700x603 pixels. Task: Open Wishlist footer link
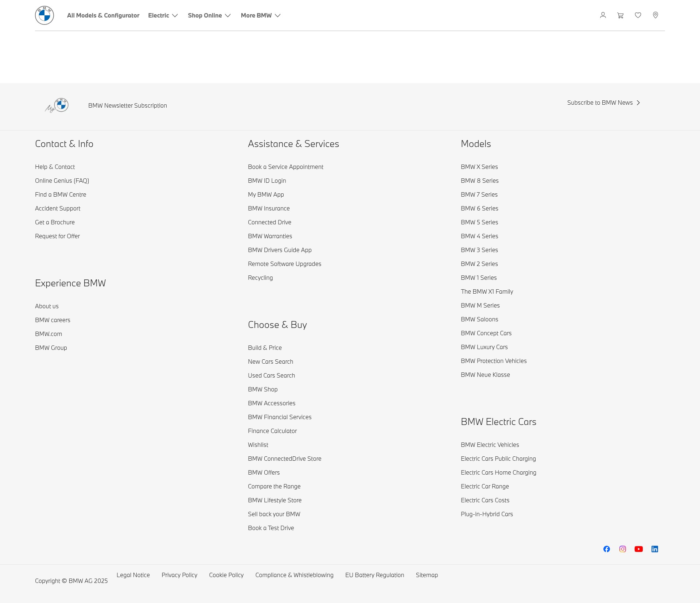coord(258,445)
